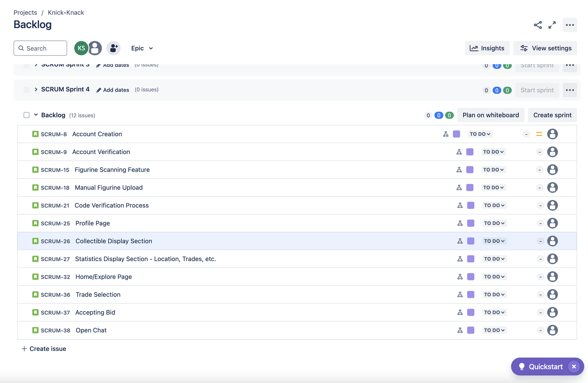Open the TO DO status dropdown for SCRUM-26
The image size is (588, 383).
coord(494,241)
